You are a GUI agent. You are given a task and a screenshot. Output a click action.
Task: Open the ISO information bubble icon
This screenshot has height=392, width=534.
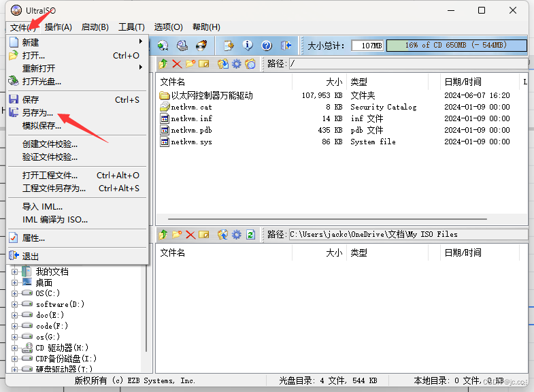pos(248,46)
